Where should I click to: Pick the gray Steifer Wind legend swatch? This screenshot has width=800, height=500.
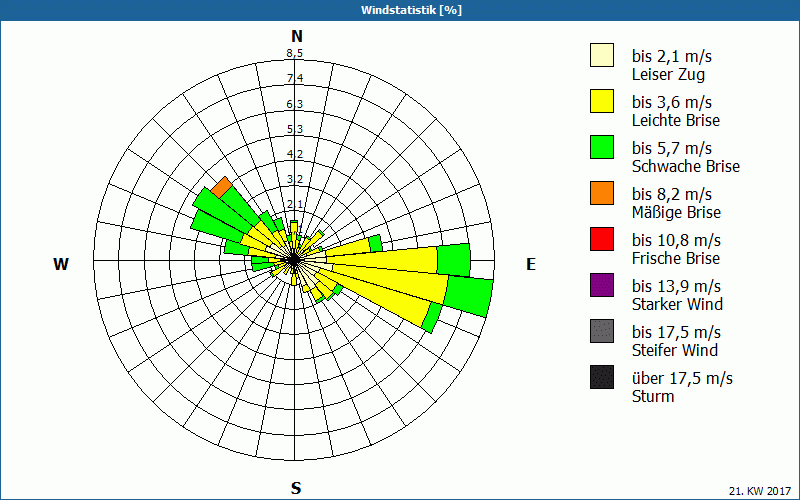point(602,331)
